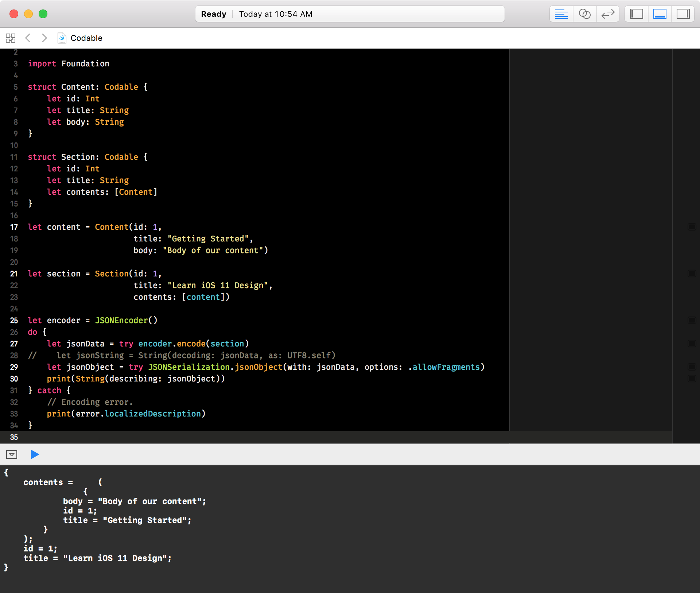The height and width of the screenshot is (593, 700).
Task: Minimize the playground window
Action: tap(28, 14)
